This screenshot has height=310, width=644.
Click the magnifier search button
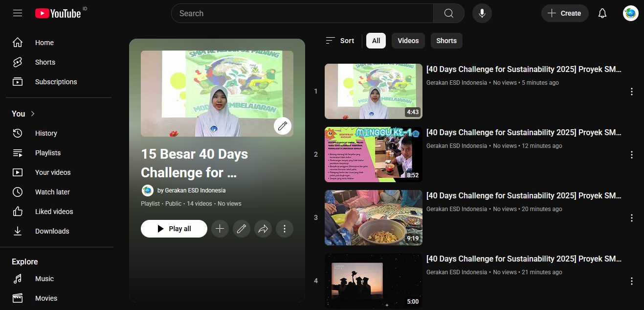coord(448,13)
